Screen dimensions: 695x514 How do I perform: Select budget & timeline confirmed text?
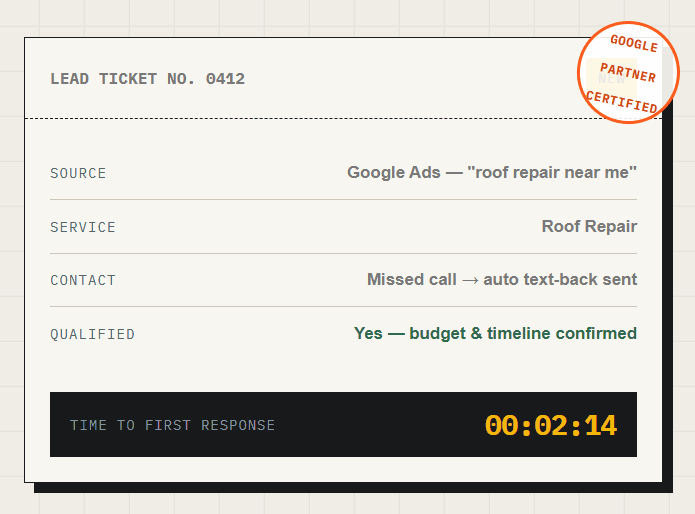pyautogui.click(x=523, y=333)
